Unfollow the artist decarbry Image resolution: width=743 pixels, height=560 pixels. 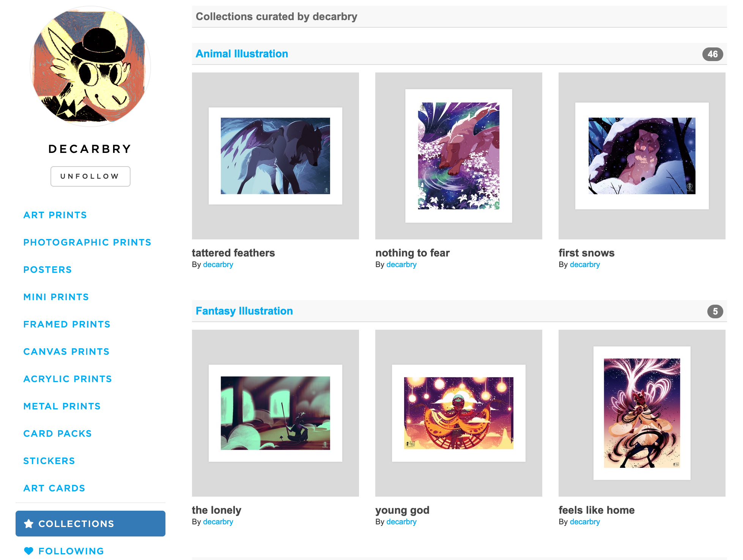[x=90, y=176]
